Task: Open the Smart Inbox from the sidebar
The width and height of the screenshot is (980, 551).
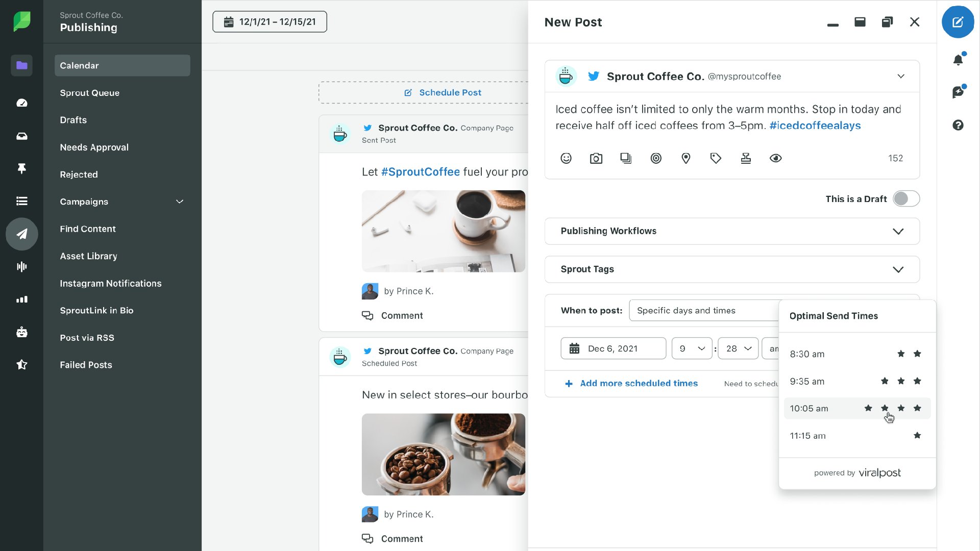Action: [x=21, y=136]
